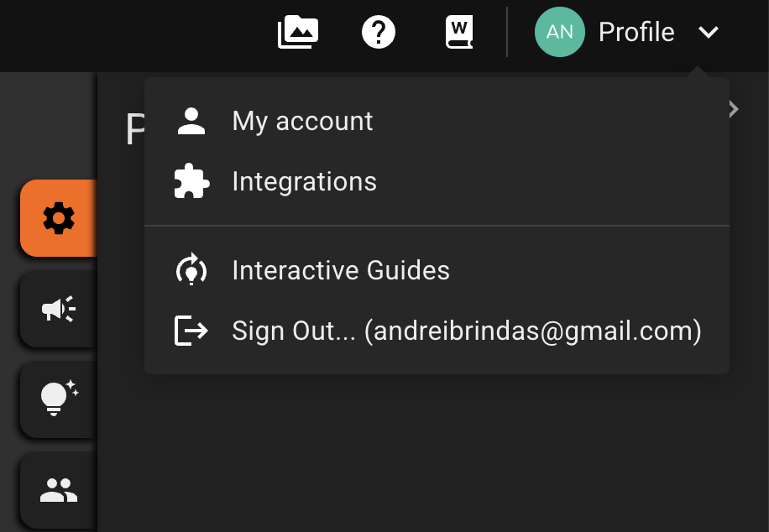769x532 pixels.
Task: Expand the right-edge chevron arrow
Action: [733, 109]
